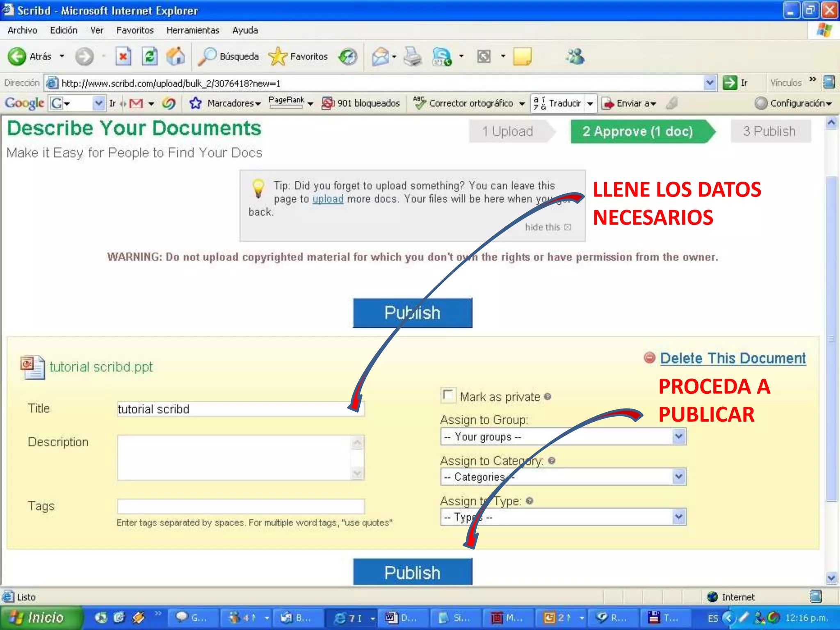Image resolution: width=840 pixels, height=630 pixels.
Task: Click the page scroll down arrow
Action: 831,578
